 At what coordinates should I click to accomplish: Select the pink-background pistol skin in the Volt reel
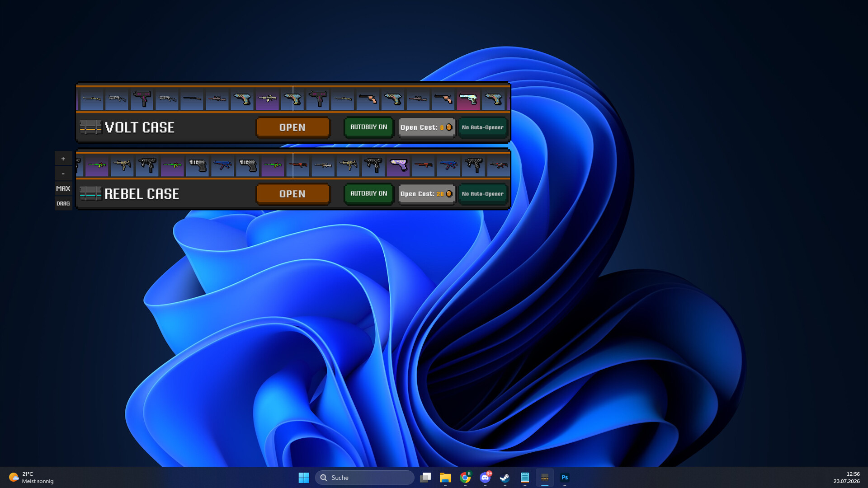[468, 99]
